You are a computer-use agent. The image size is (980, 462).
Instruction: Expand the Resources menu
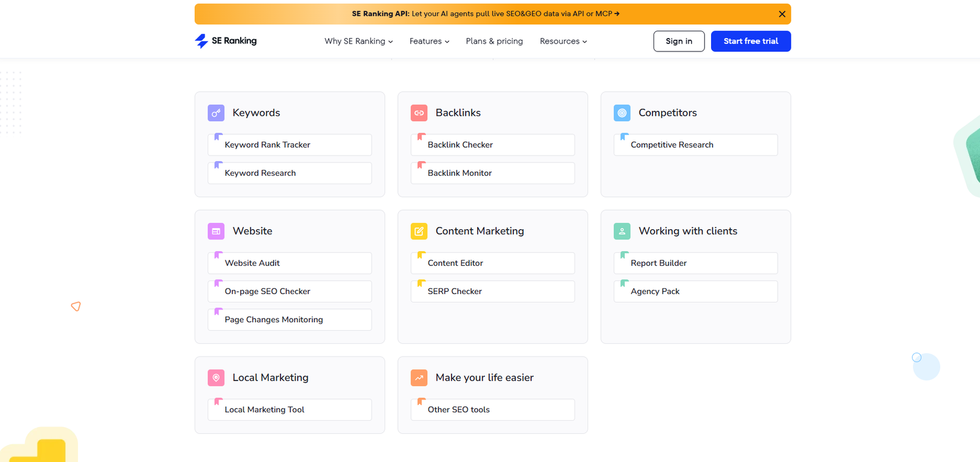(x=563, y=41)
